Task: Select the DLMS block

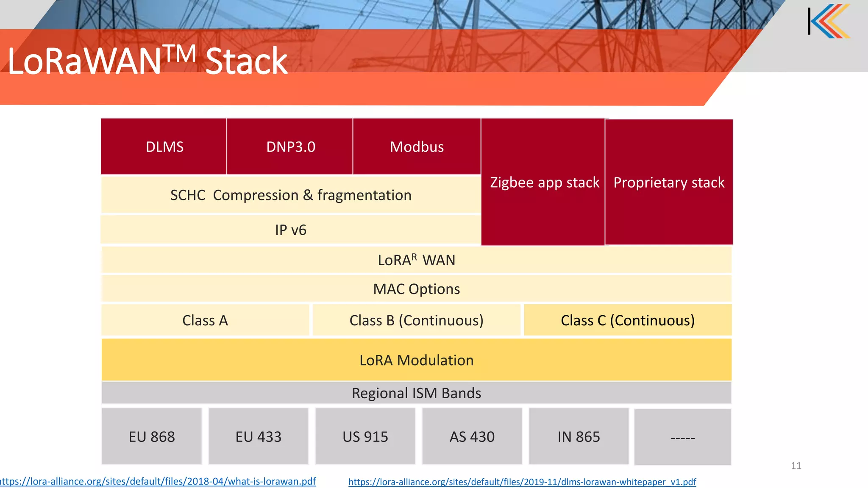Action: click(164, 147)
